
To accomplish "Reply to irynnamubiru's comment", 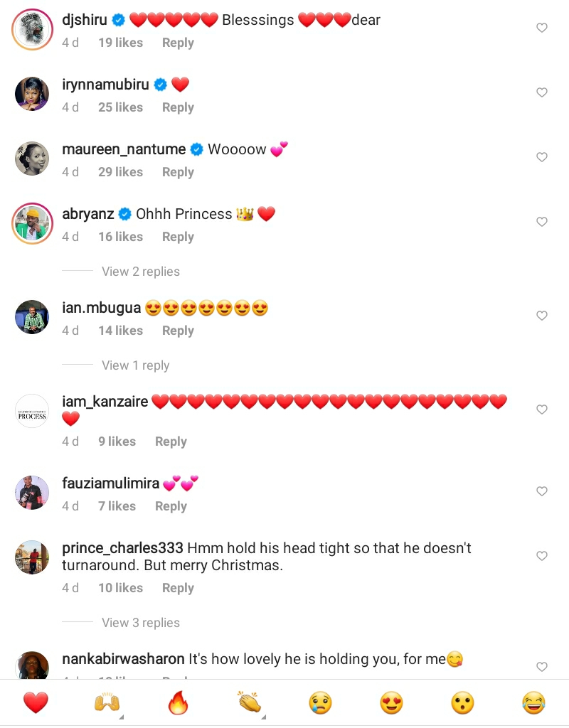I will (178, 107).
